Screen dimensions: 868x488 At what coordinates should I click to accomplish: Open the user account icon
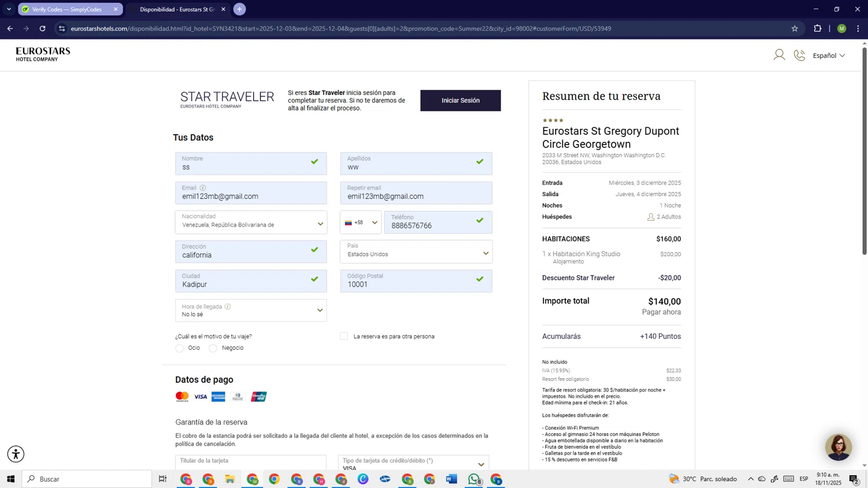coord(779,55)
